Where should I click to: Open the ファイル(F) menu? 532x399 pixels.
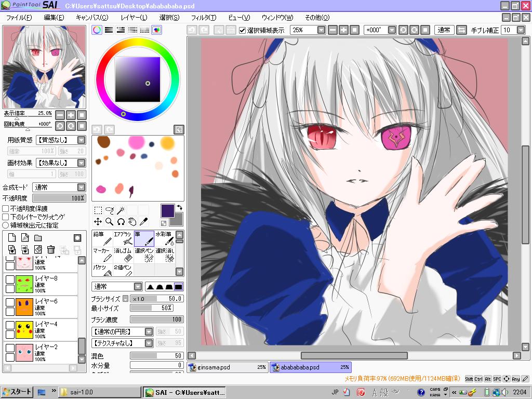[x=19, y=18]
